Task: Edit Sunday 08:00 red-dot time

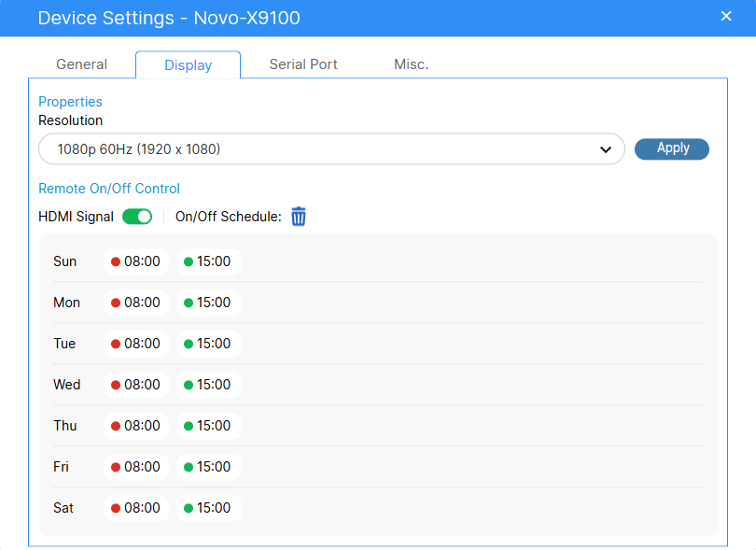Action: [136, 261]
